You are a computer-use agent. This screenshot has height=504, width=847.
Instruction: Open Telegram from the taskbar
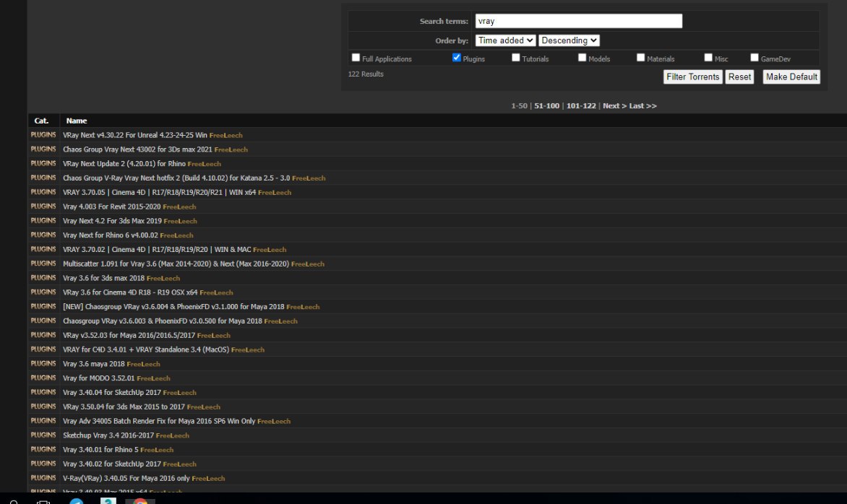click(x=76, y=501)
